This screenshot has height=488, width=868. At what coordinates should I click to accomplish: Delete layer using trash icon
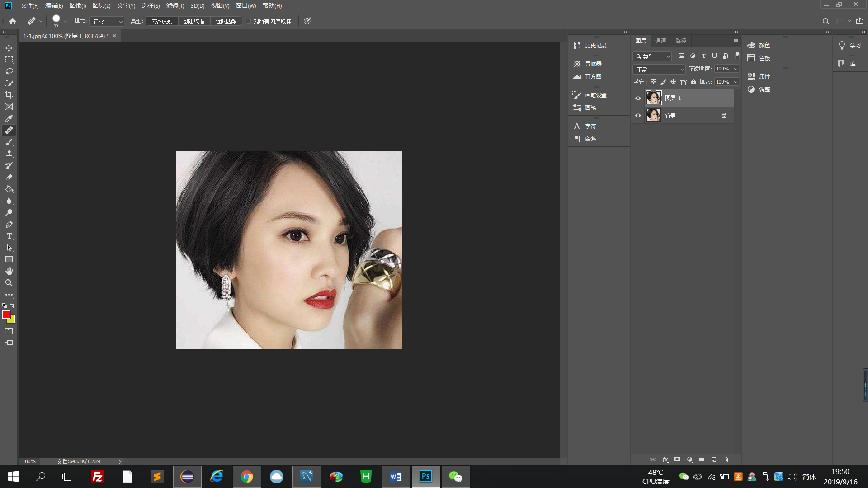(726, 460)
